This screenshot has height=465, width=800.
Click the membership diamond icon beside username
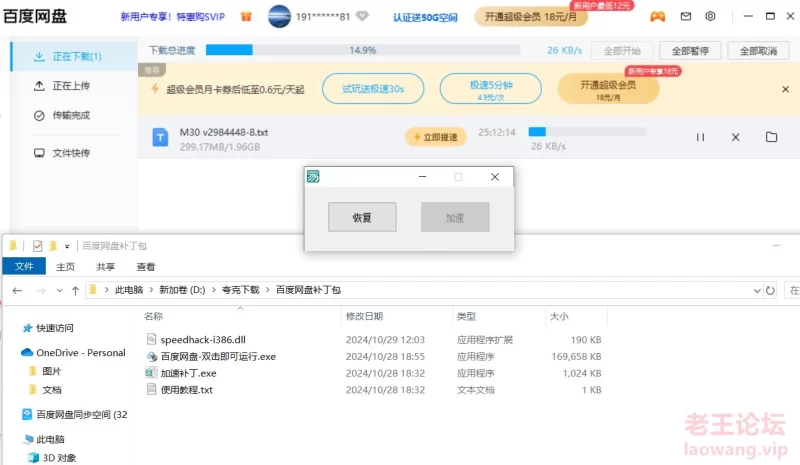coord(362,16)
